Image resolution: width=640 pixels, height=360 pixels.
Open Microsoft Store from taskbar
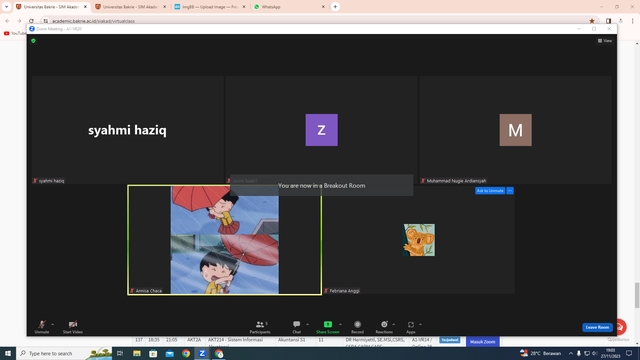(x=153, y=353)
